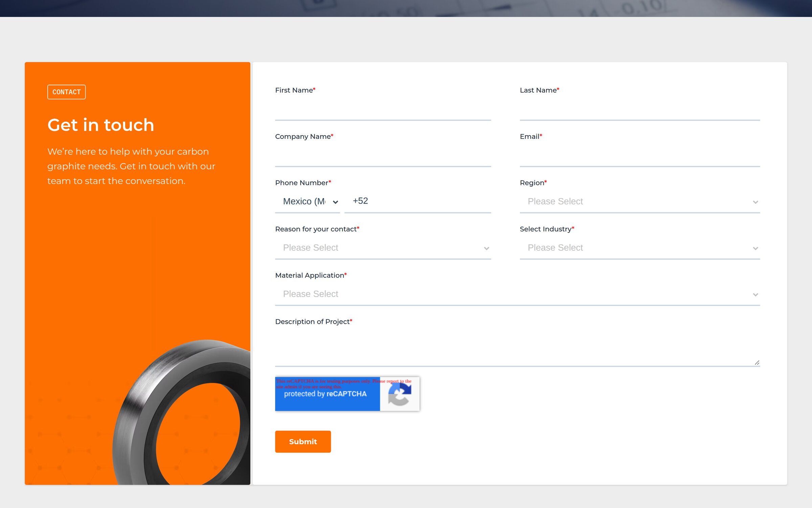Click the 'Description of Project' label

point(313,322)
